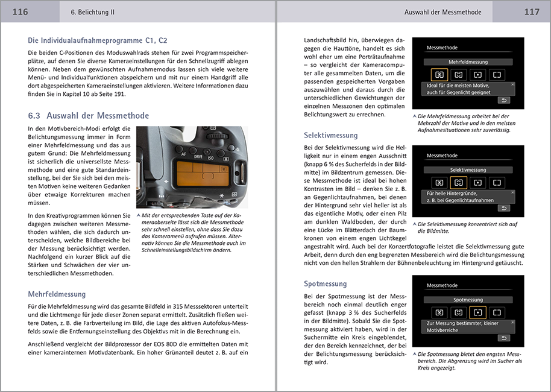
Task: Select the Mehrfeldmessung metering icon
Action: [440, 75]
